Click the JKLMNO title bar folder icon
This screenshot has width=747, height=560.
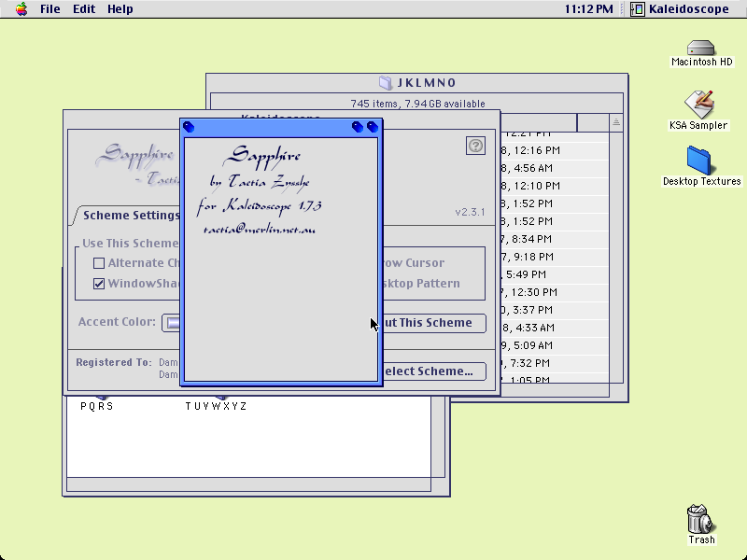385,83
